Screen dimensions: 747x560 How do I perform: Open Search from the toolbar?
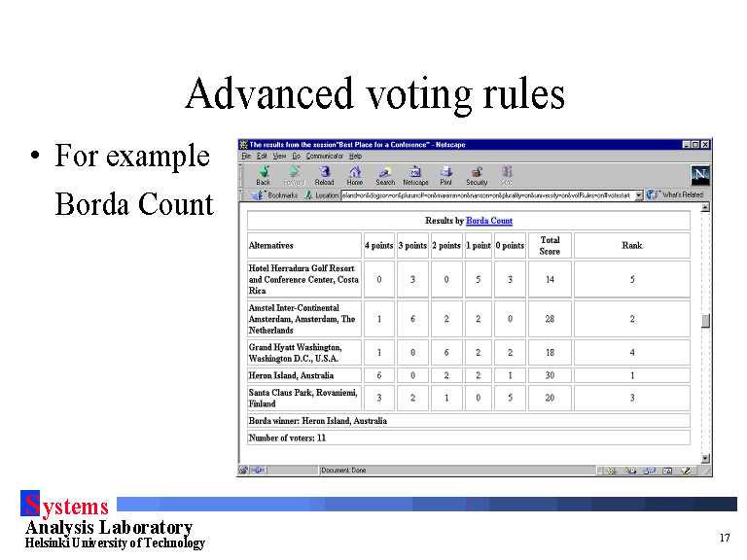coord(385,174)
